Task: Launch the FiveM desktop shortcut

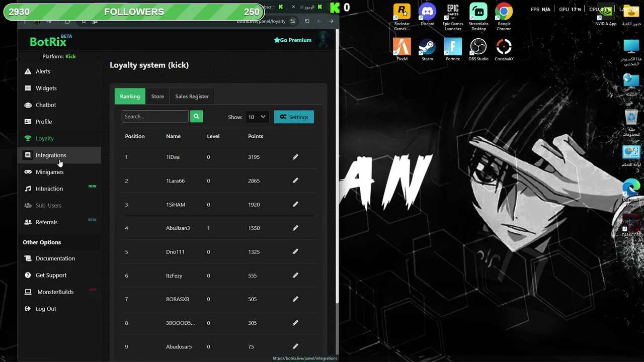Action: pos(402,50)
